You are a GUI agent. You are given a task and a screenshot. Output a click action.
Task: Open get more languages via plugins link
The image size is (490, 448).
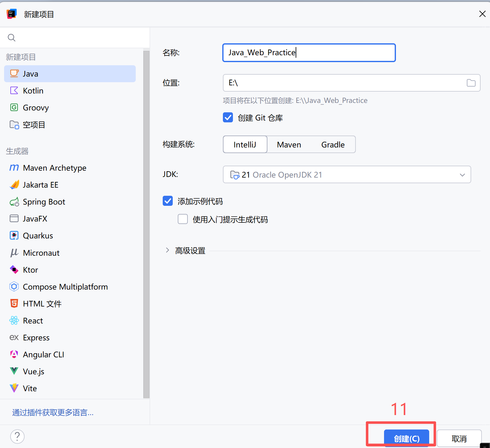(x=53, y=412)
